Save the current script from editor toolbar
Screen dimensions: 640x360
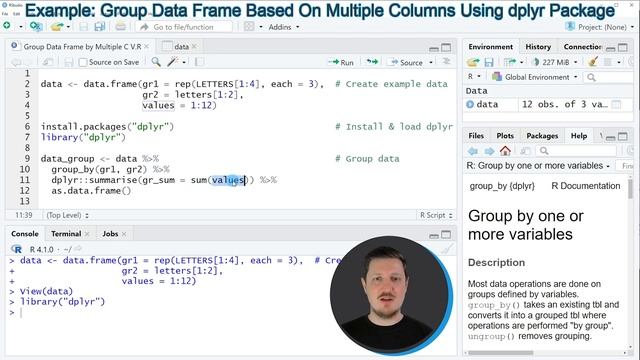[69, 62]
